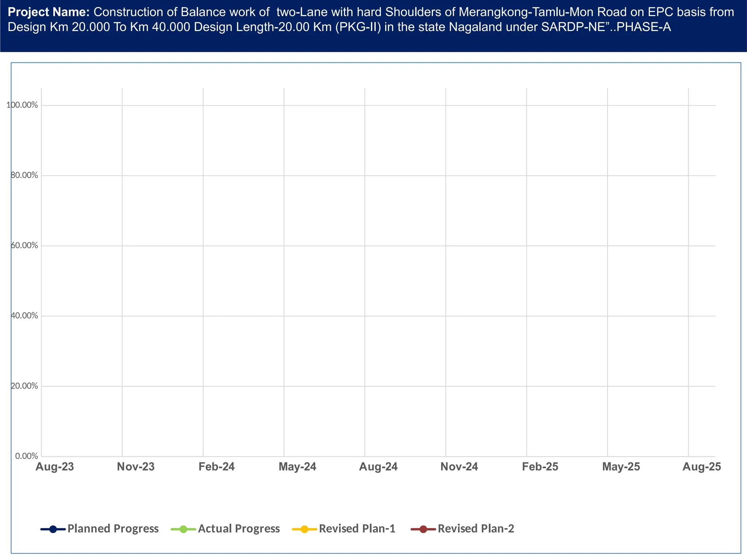Select the Revised Plan-1 legend text
Screen dimensions: 747x560
click(x=357, y=529)
